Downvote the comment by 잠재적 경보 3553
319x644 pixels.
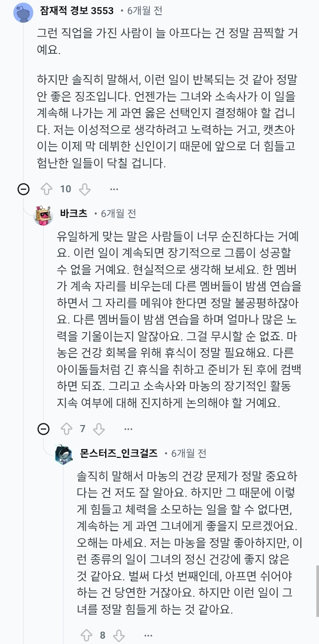click(x=84, y=189)
